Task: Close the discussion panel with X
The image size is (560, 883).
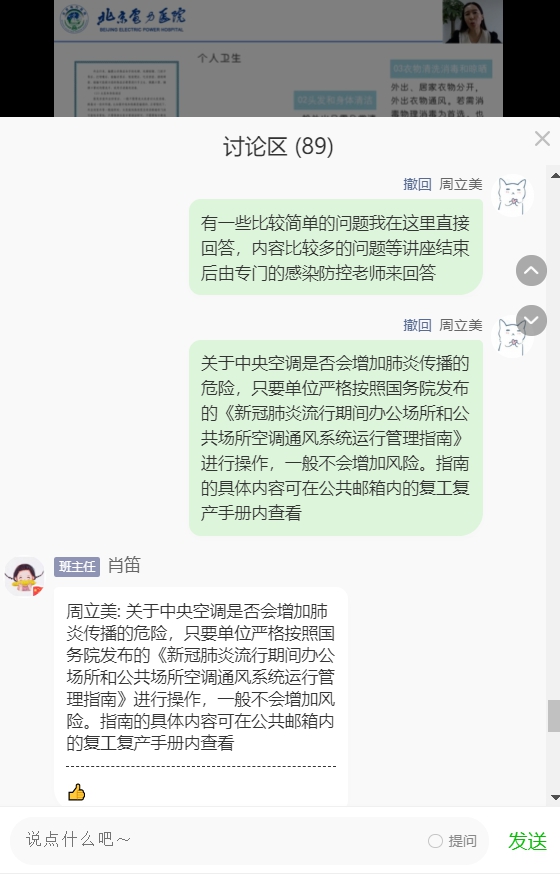Action: [x=542, y=139]
